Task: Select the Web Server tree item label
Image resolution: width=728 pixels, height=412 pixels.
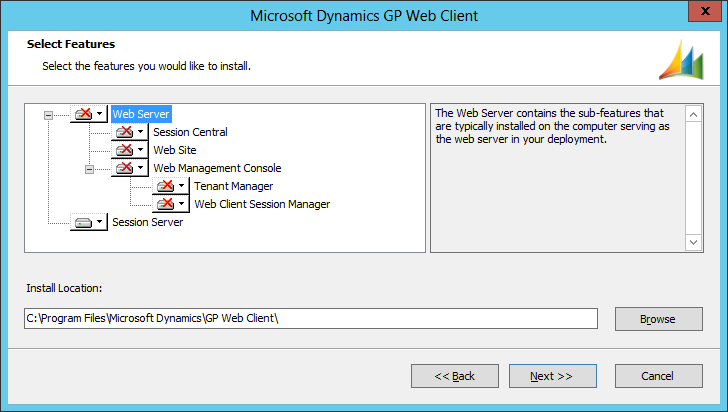Action: tap(141, 114)
